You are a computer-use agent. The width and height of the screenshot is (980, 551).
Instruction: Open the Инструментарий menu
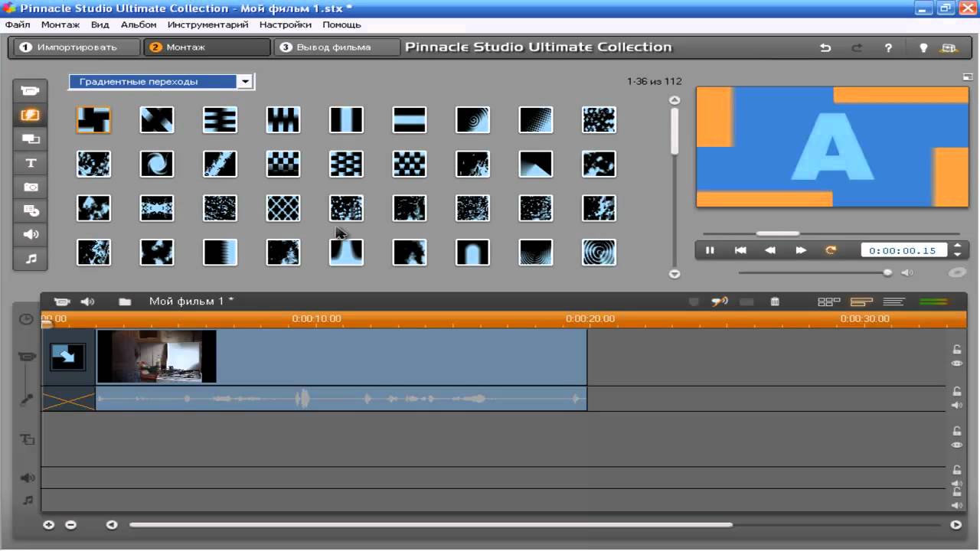208,24
